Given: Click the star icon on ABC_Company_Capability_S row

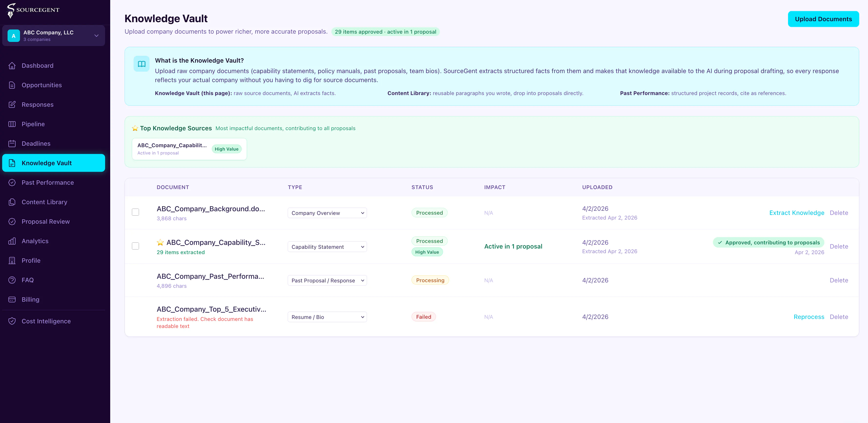Looking at the screenshot, I should pyautogui.click(x=160, y=242).
